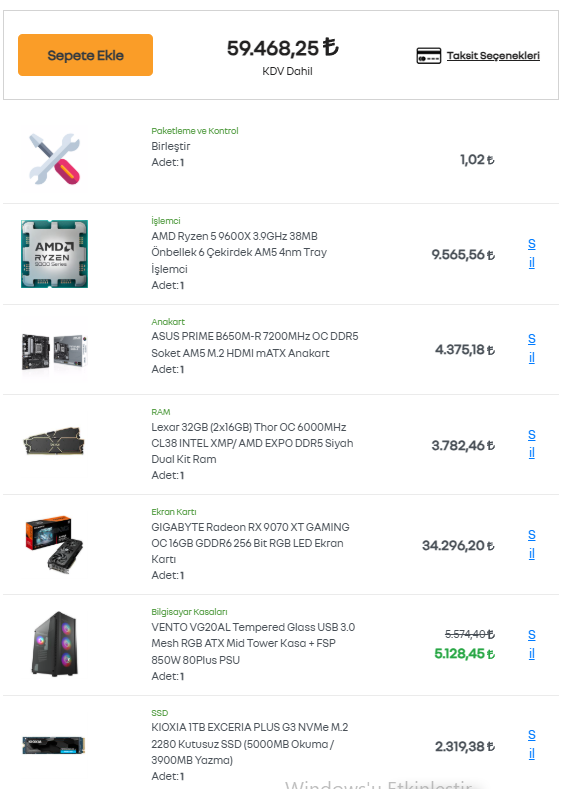Remove the Lexar 32GB RAM via Sil
This screenshot has height=789, width=566.
532,444
